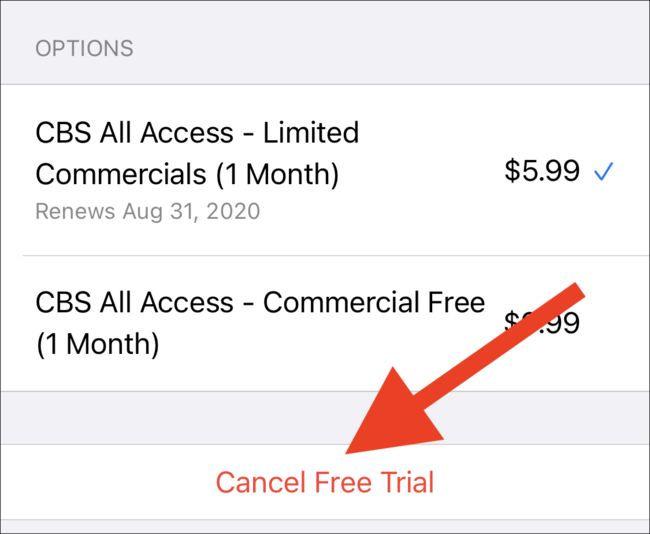
Task: Click the Commercials (1 Month) line of text
Action: click(x=187, y=174)
